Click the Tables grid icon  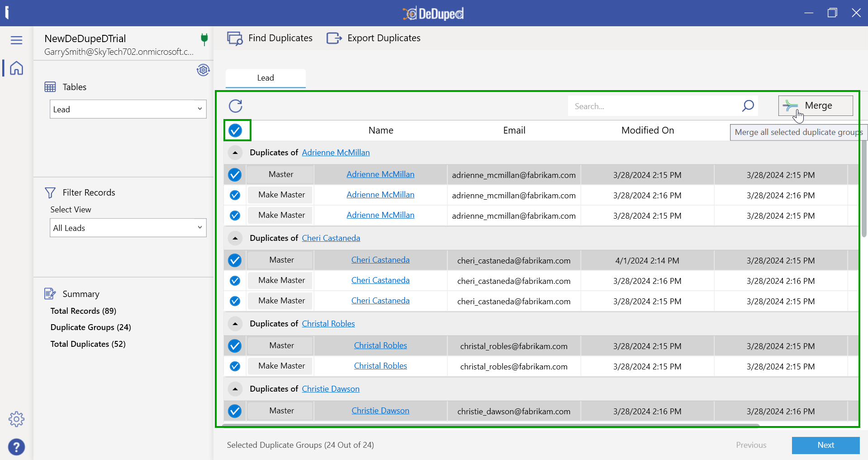click(50, 87)
